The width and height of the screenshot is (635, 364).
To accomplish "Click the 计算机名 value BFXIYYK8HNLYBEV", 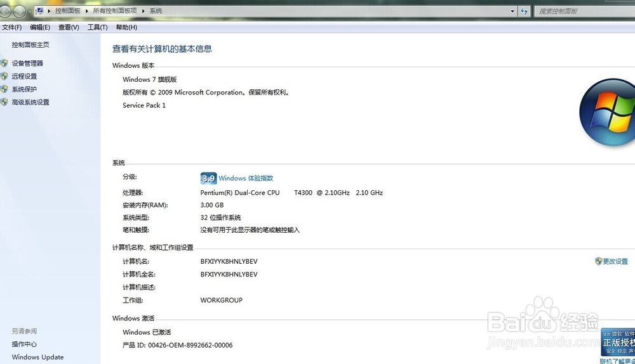I will pyautogui.click(x=229, y=261).
